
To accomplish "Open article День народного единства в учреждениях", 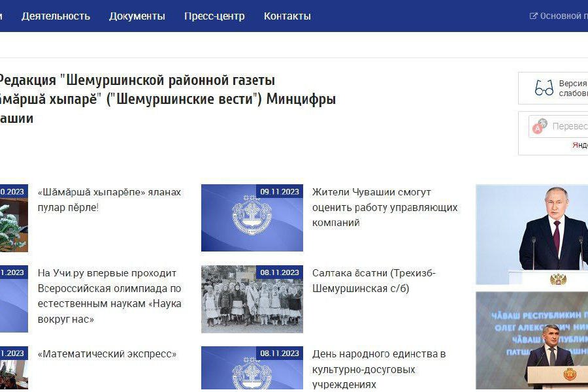I will pyautogui.click(x=379, y=369).
